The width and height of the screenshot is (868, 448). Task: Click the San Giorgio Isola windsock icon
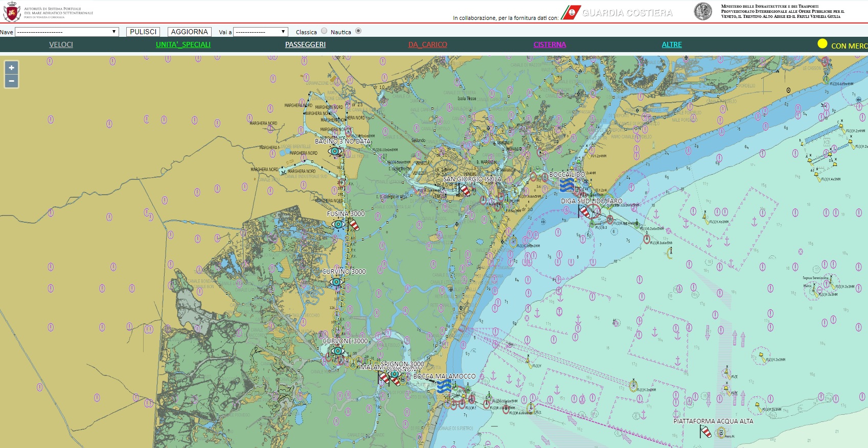pyautogui.click(x=464, y=190)
